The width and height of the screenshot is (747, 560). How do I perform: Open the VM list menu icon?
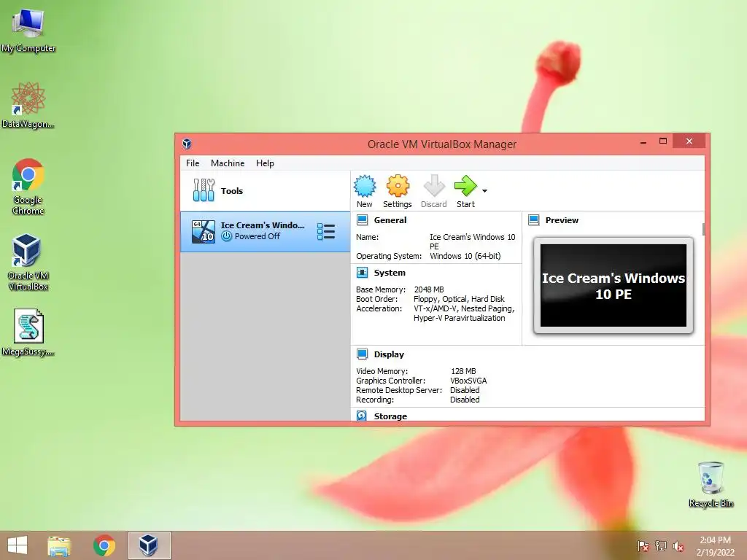point(326,231)
